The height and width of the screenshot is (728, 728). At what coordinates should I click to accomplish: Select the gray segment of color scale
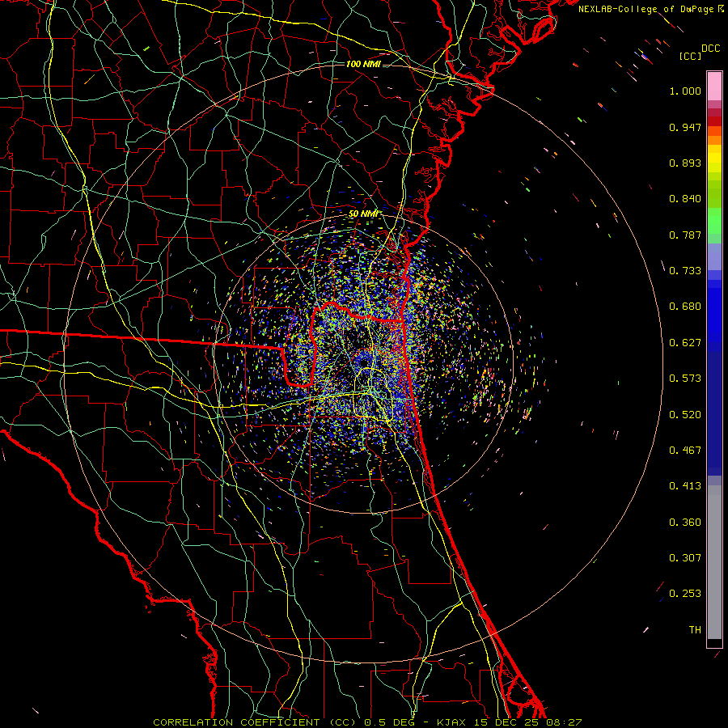(x=714, y=562)
